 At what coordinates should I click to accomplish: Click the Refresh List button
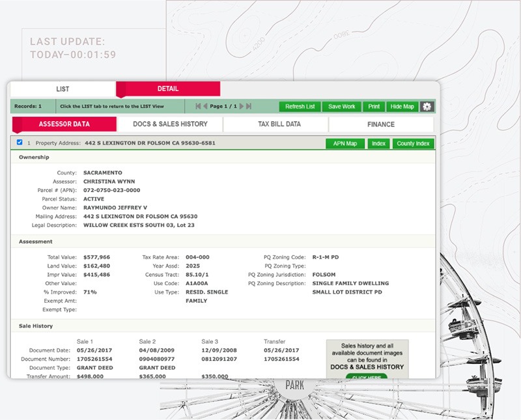pyautogui.click(x=300, y=107)
